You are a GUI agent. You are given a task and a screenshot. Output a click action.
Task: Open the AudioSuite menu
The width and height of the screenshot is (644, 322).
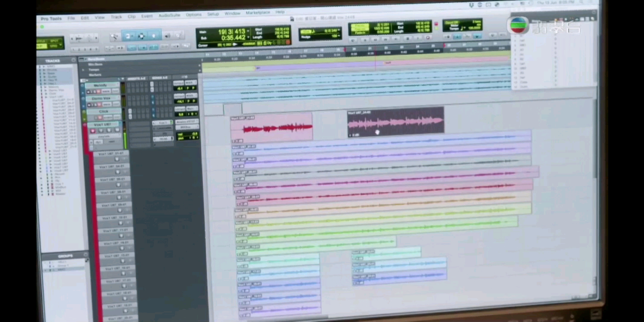click(x=169, y=15)
